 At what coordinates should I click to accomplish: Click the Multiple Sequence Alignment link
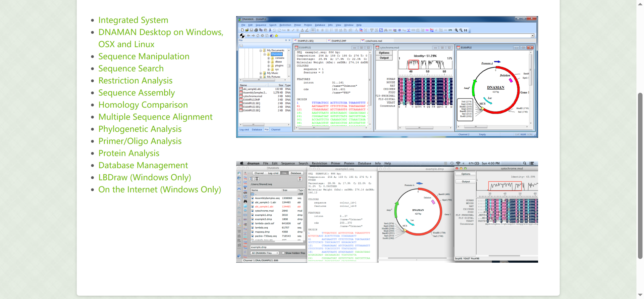point(156,117)
